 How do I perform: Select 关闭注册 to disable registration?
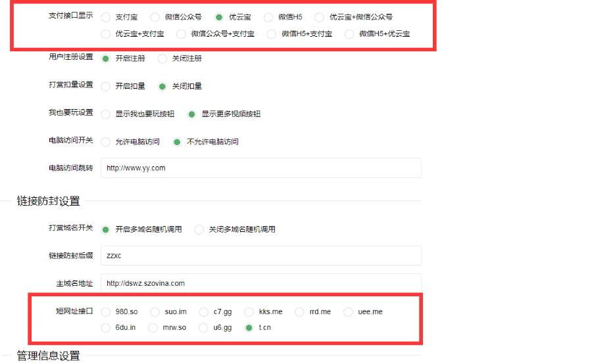coord(162,59)
